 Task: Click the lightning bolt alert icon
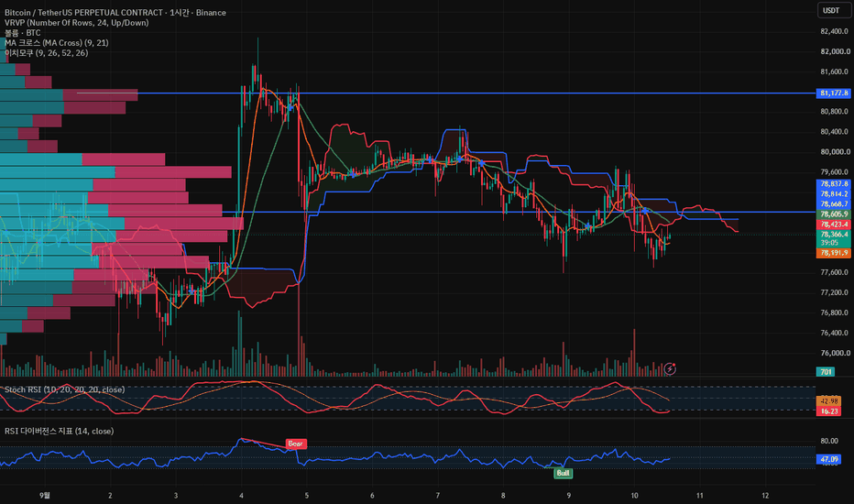coord(670,369)
